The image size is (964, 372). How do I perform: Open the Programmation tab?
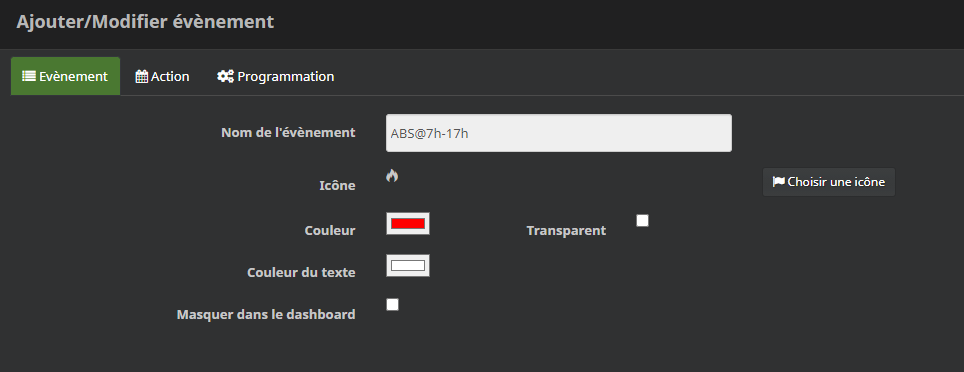click(x=275, y=76)
